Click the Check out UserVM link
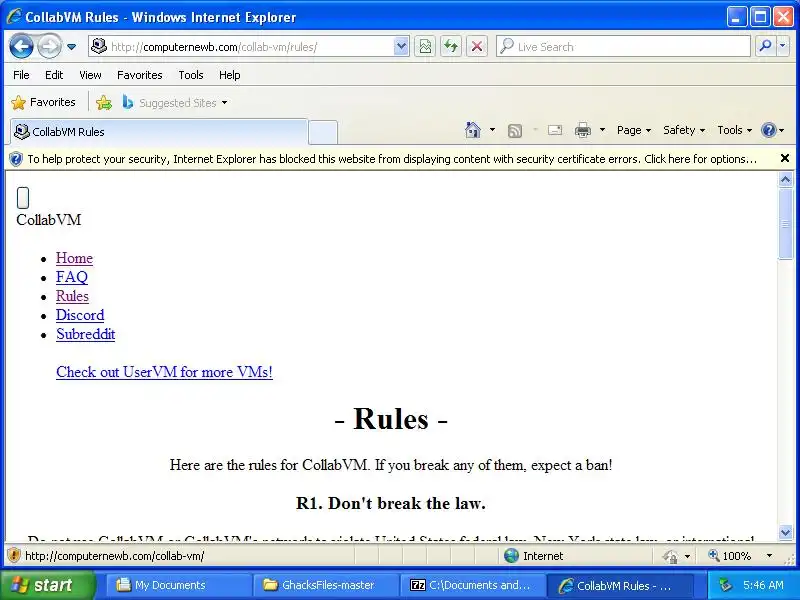Viewport: 800px width, 600px height. (164, 372)
